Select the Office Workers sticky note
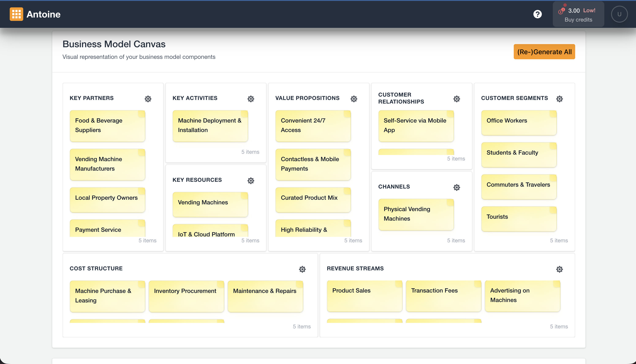 519,123
